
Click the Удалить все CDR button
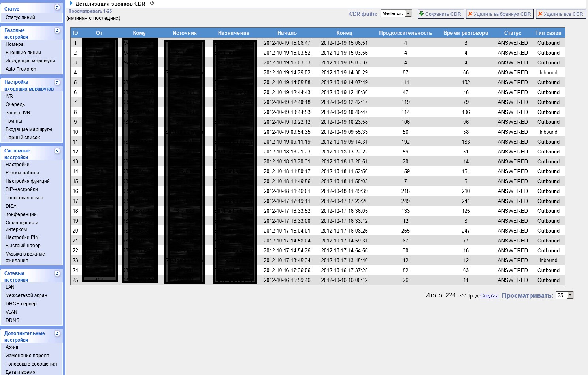[x=560, y=14]
